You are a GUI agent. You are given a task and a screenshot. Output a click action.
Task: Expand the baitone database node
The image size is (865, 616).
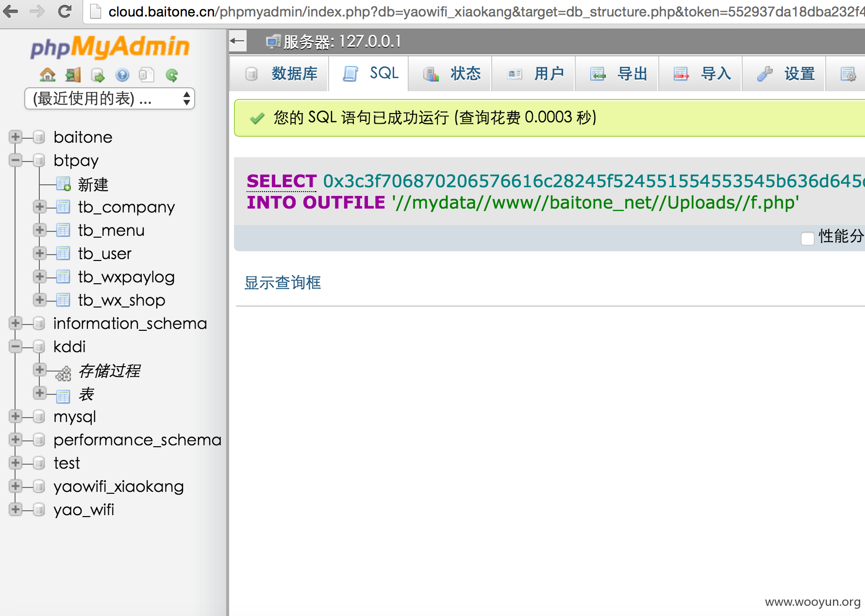click(16, 137)
